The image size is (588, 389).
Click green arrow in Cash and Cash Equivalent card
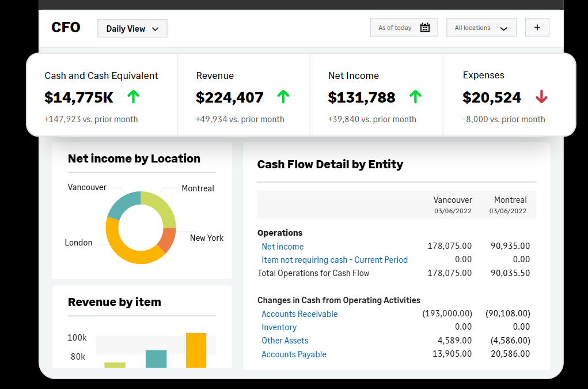coord(133,97)
